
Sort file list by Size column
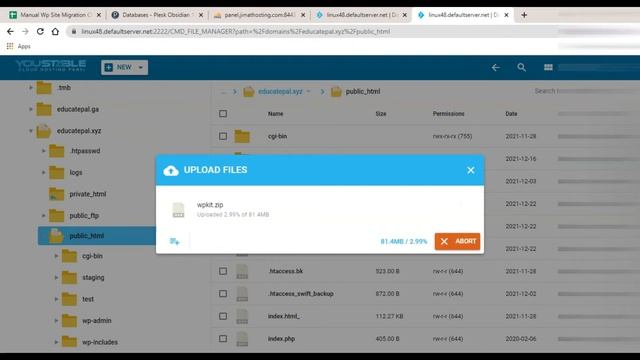(x=381, y=114)
